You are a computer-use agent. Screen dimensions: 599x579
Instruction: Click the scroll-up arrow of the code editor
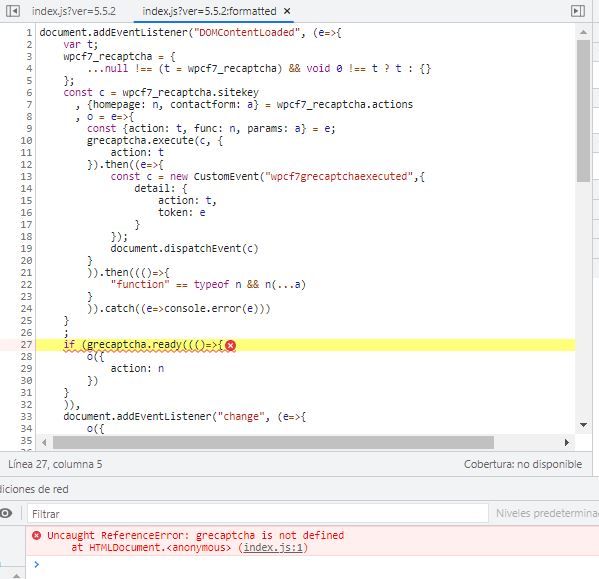(x=583, y=32)
